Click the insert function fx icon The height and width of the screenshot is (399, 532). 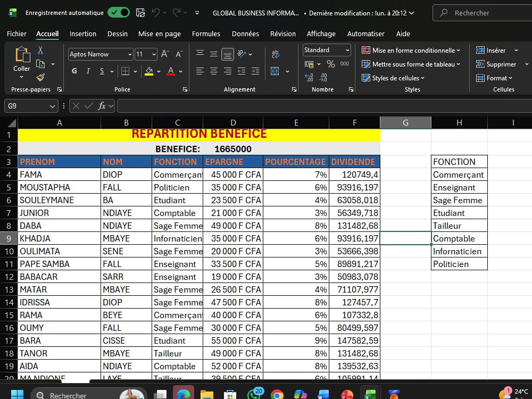(x=102, y=106)
